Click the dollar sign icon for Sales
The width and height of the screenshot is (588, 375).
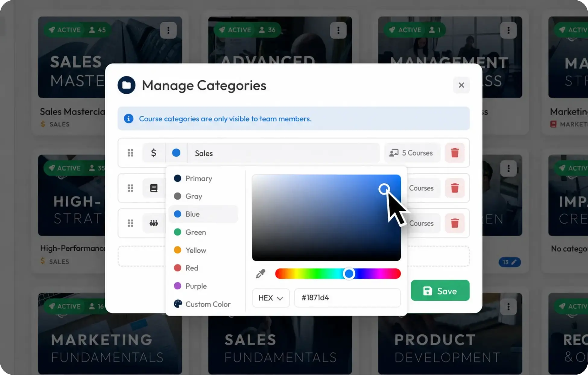(153, 153)
